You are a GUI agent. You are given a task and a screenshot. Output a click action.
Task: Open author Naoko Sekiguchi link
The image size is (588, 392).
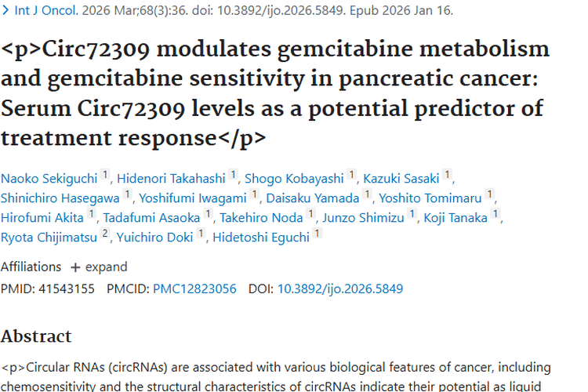[x=49, y=178]
